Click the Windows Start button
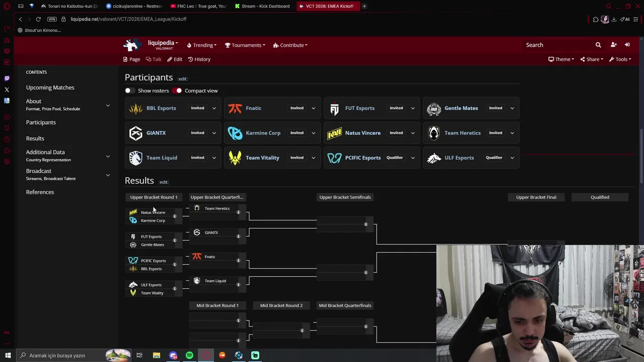The height and width of the screenshot is (362, 644). click(x=8, y=355)
